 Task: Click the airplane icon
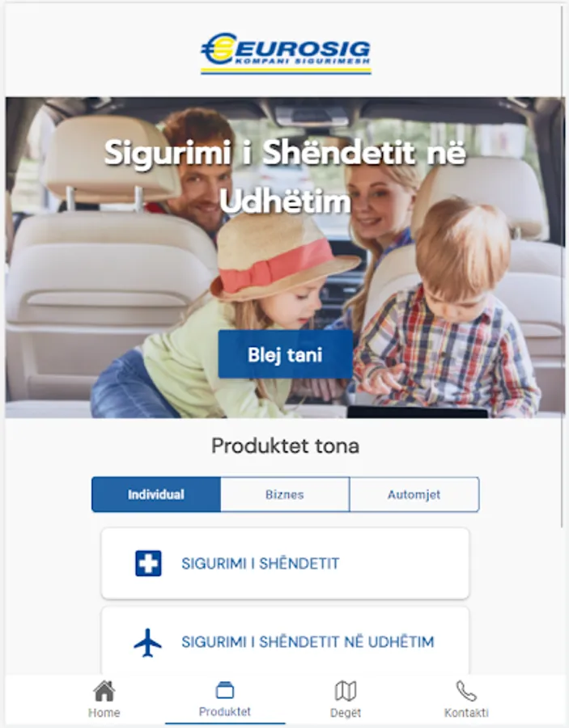pos(147,642)
